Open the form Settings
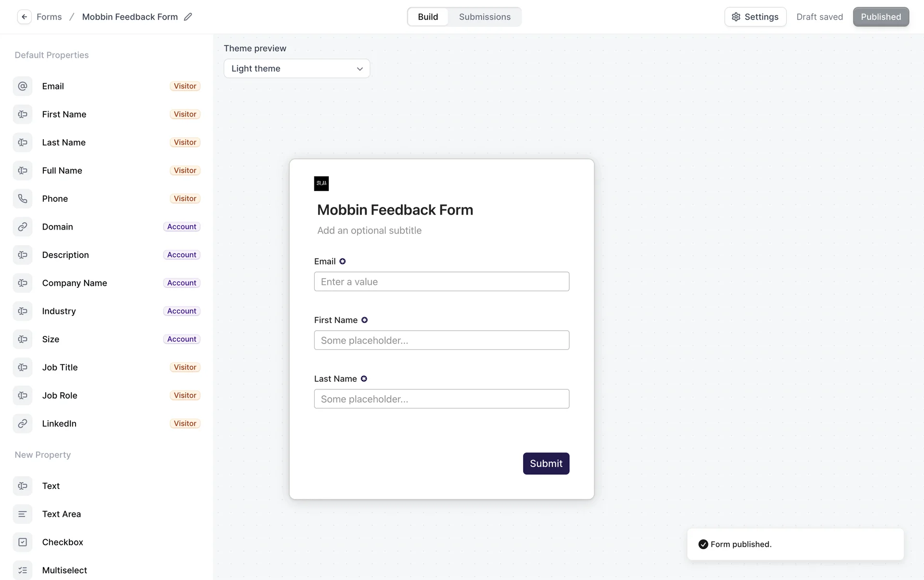The width and height of the screenshot is (924, 580). [755, 17]
